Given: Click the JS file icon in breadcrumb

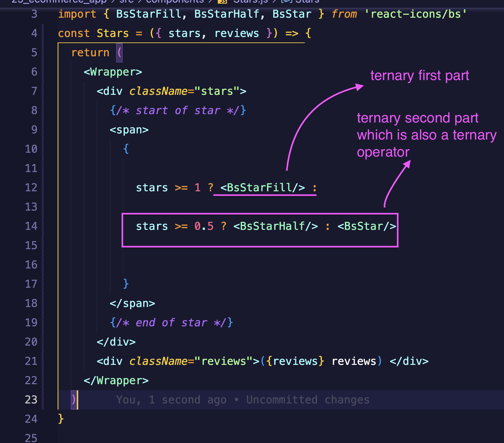Looking at the screenshot, I should point(222,1).
